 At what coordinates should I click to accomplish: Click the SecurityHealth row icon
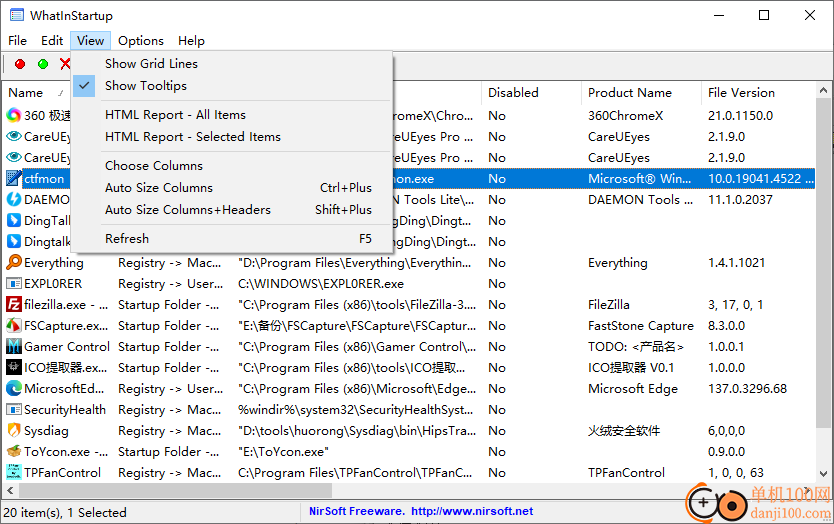[14, 410]
